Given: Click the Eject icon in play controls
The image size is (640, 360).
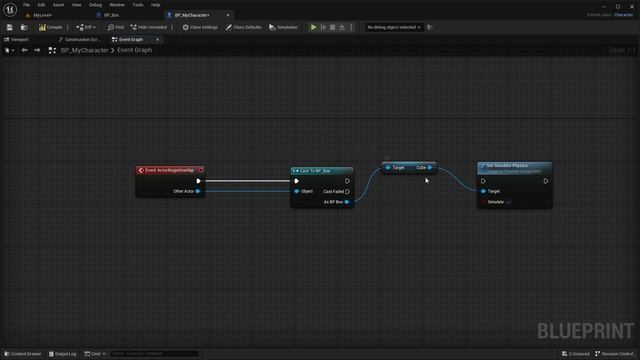Looking at the screenshot, I should (342, 27).
